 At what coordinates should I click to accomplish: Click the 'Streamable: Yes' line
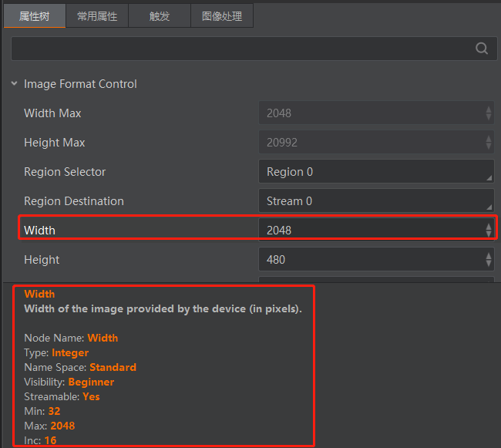(62, 396)
